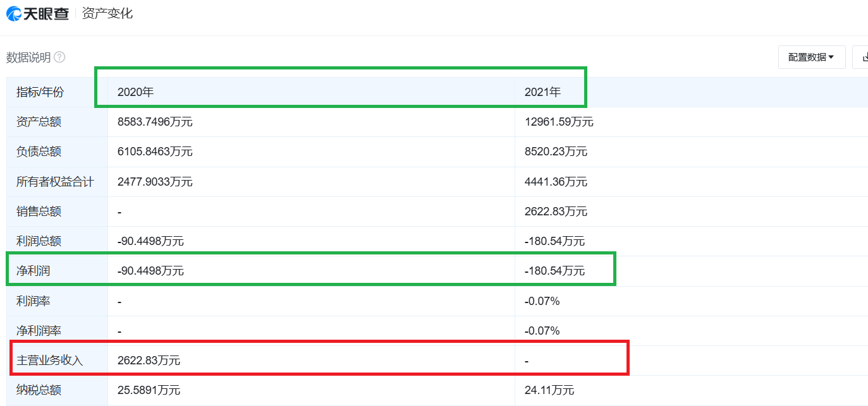868x406 pixels.
Task: Click the 纳税总额 row label
Action: 39,390
